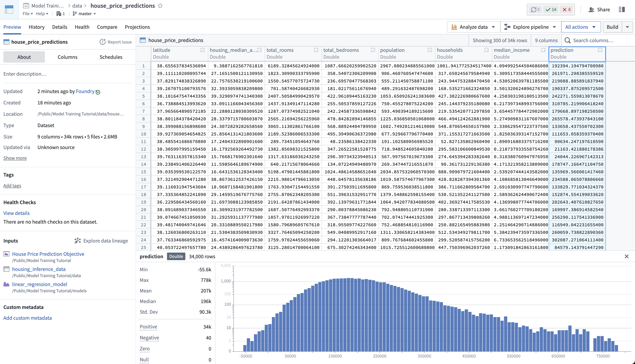Image resolution: width=635 pixels, height=364 pixels.
Task: Switch to the History tab
Action: (37, 27)
